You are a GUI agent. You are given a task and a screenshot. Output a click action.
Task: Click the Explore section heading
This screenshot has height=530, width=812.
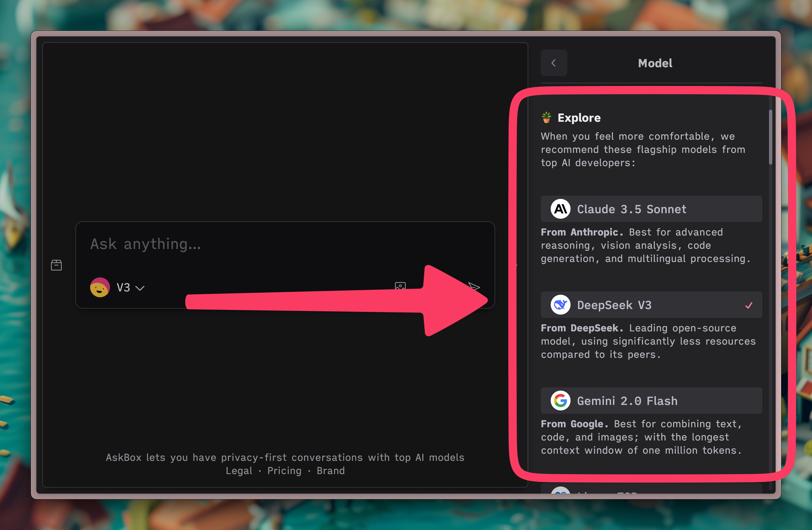click(x=579, y=118)
